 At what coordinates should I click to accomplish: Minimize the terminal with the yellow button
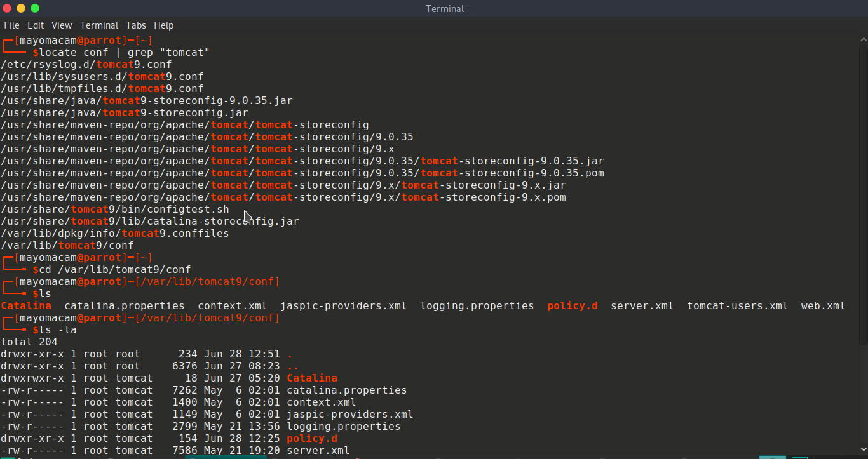[x=21, y=8]
